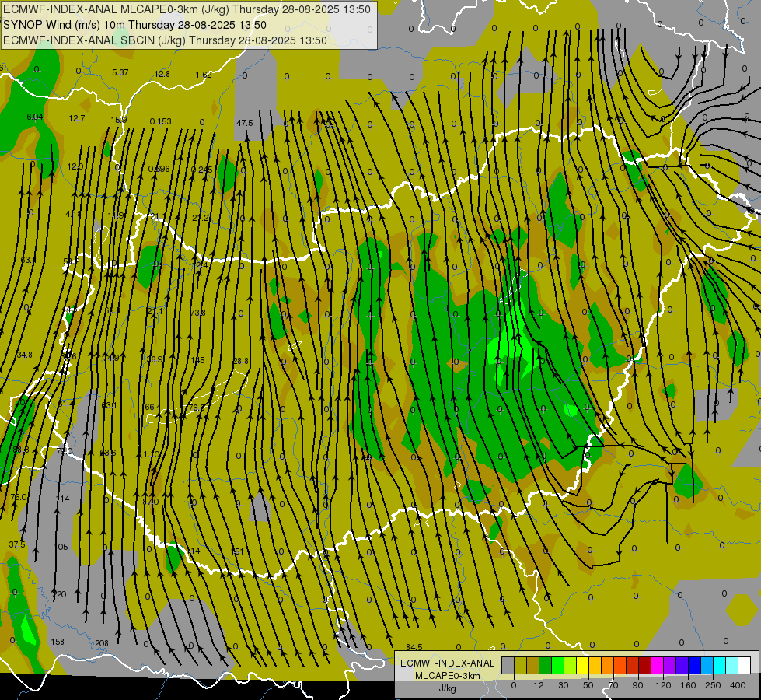Screen dimensions: 761x700
Task: Click the J/kg unit label under the color scale
Action: click(x=448, y=688)
